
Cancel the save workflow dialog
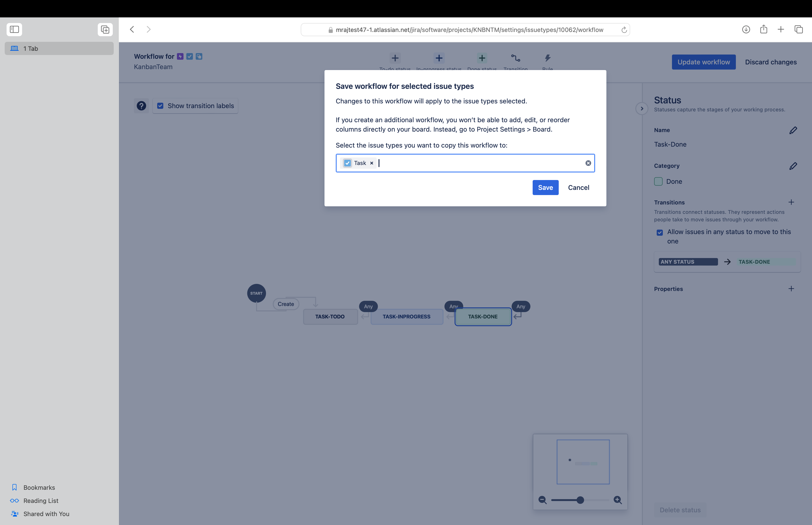point(578,188)
